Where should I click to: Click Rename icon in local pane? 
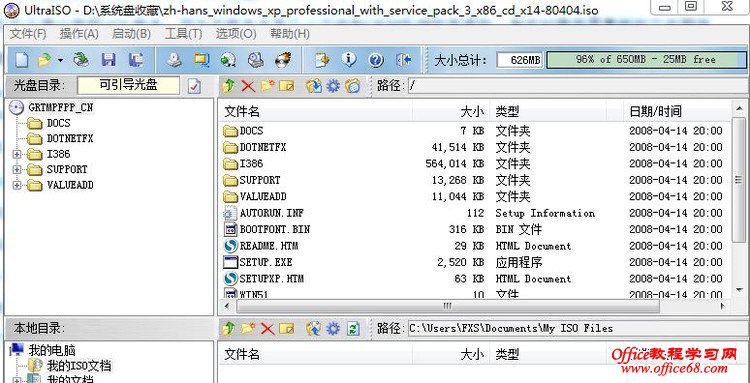tap(287, 328)
